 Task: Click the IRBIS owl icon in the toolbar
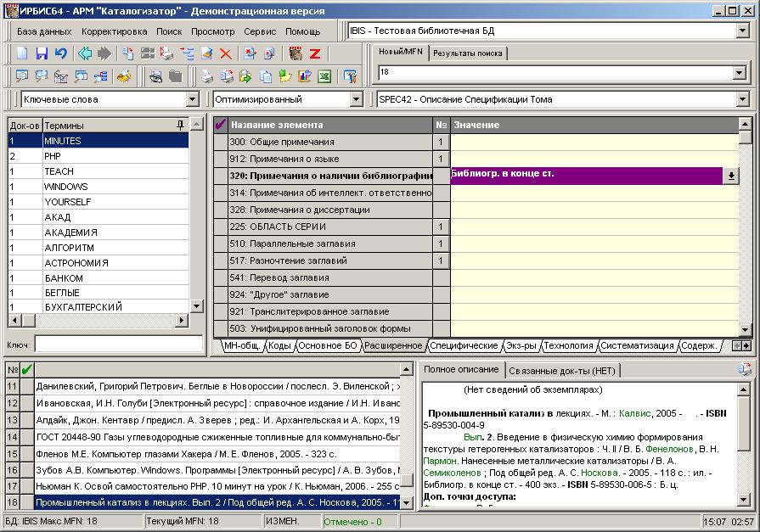[x=296, y=53]
